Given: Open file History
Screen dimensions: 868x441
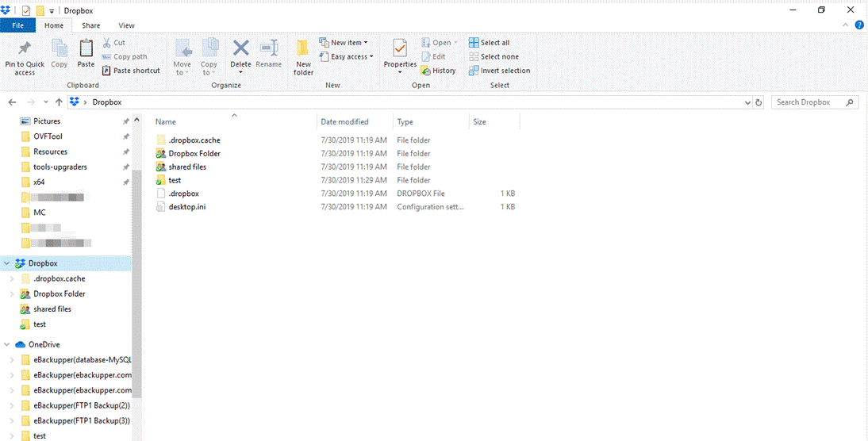Looking at the screenshot, I should (x=439, y=71).
